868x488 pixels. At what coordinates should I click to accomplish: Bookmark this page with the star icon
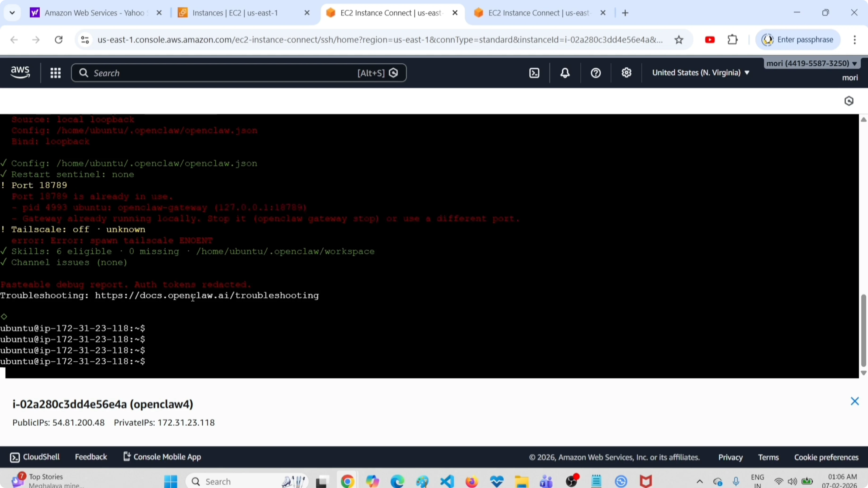679,39
